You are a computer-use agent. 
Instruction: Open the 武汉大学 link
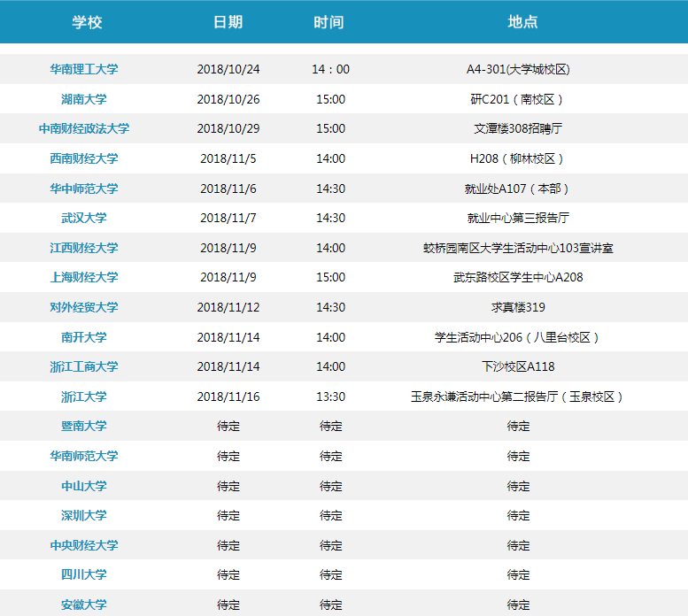tap(84, 218)
